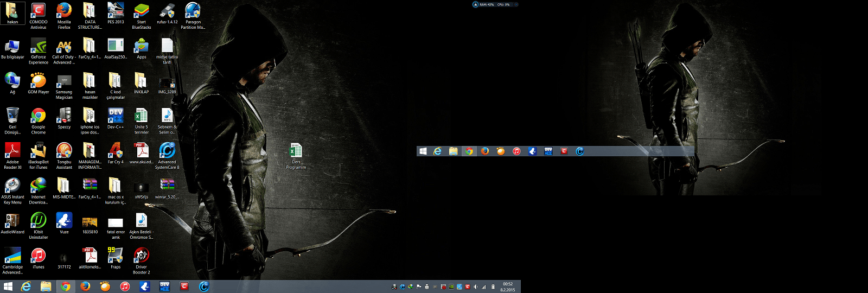Select the Bu bilgisayar desktop icon
The height and width of the screenshot is (293, 868).
pyautogui.click(x=12, y=48)
